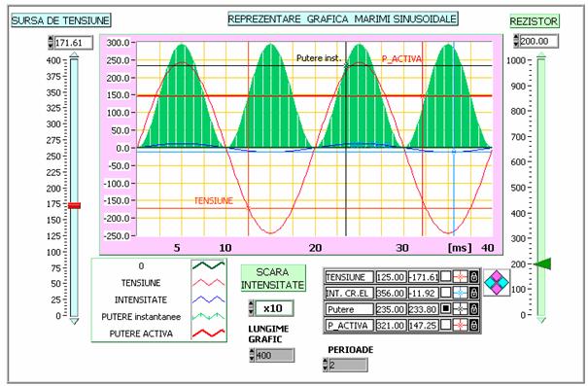The width and height of the screenshot is (588, 386).
Task: Enable the P_ACTIVA cursor select checkbox
Action: pos(445,325)
